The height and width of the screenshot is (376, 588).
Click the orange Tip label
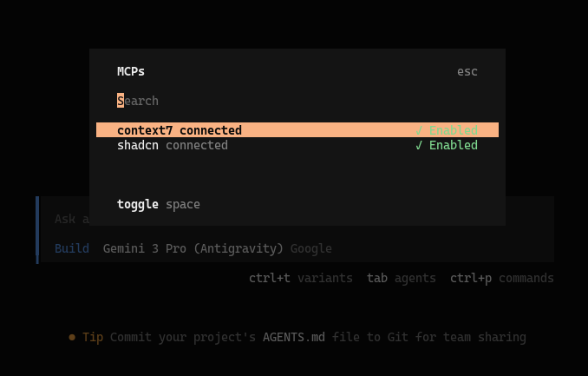[93, 337]
